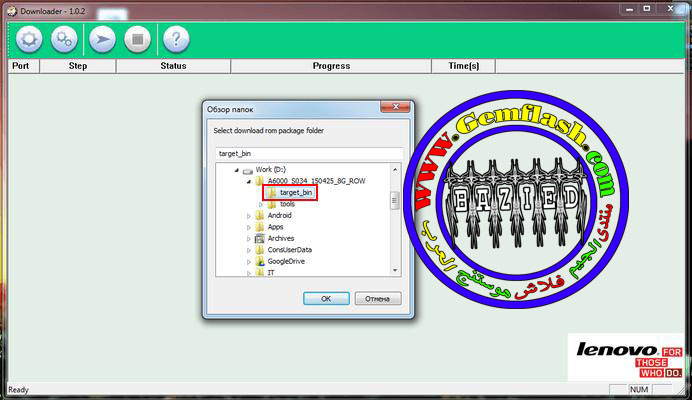692x400 pixels.
Task: Click the folder tree scrollbar thumb
Action: pos(395,201)
